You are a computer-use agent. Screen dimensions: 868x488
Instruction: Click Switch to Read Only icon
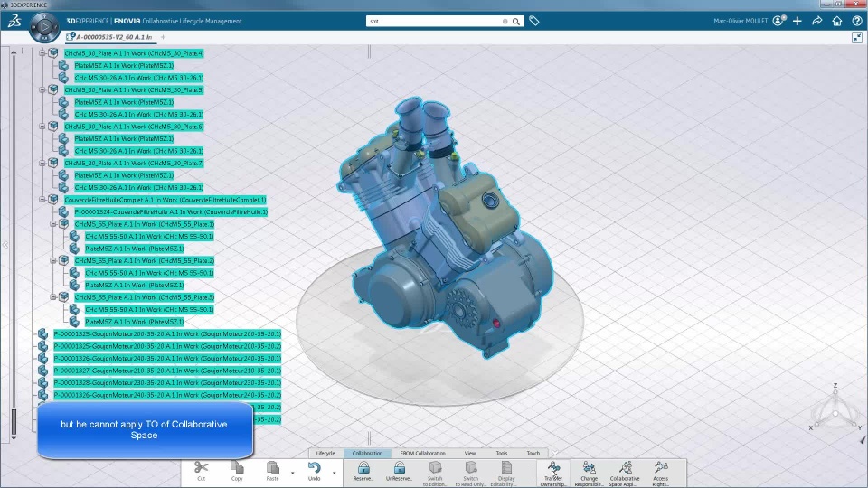click(470, 468)
